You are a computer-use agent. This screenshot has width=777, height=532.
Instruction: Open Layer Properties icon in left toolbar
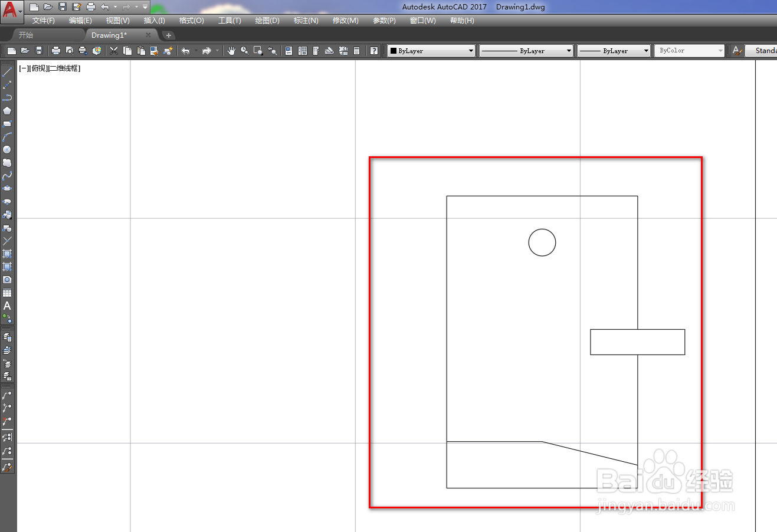click(7, 337)
